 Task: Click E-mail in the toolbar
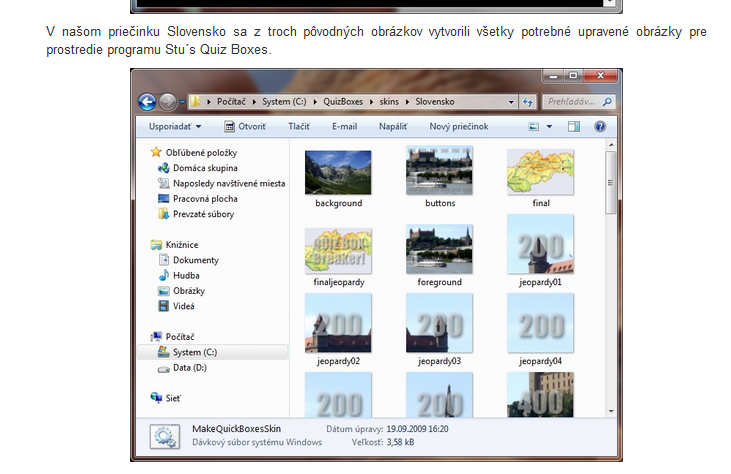[x=345, y=126]
